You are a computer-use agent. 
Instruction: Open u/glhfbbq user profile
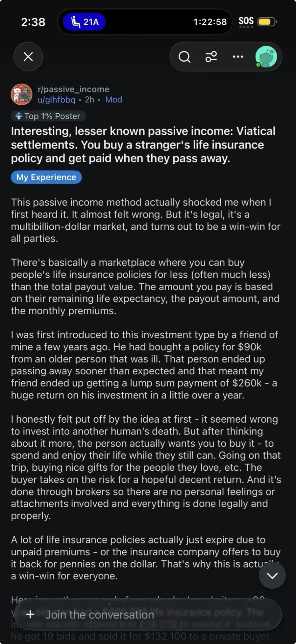coord(56,99)
